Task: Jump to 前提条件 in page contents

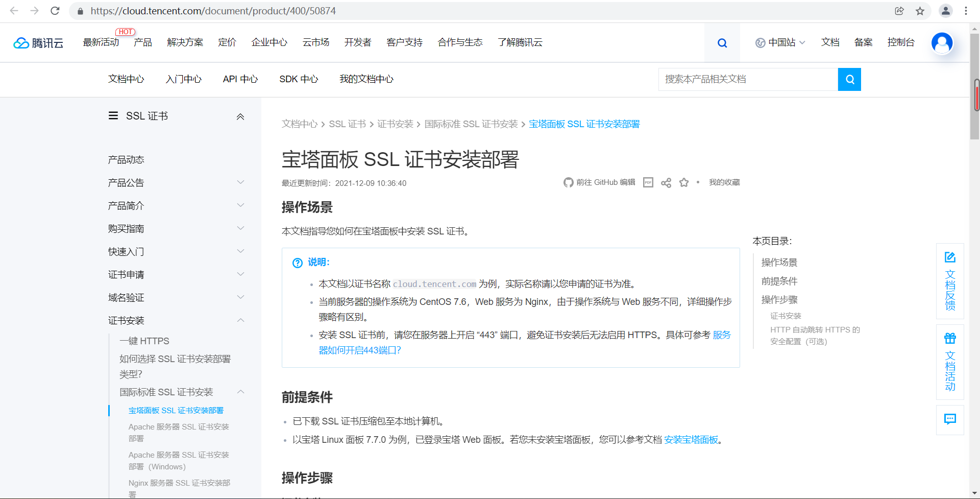Action: point(779,281)
